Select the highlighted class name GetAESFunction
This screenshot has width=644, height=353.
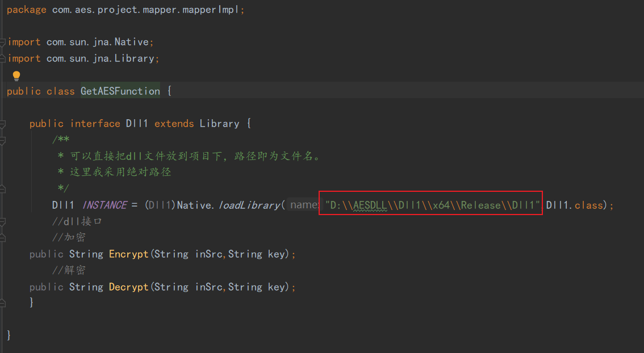[120, 90]
